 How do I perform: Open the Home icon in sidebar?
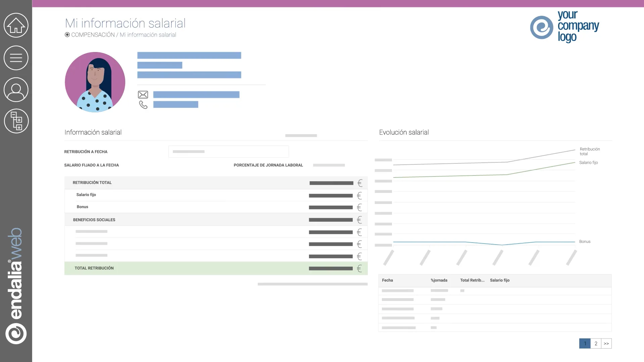16,25
